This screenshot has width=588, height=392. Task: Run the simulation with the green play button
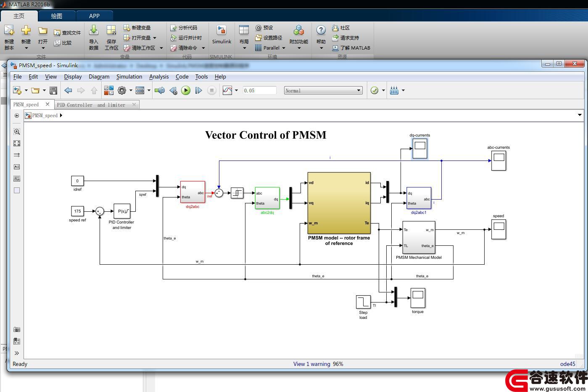[x=186, y=90]
